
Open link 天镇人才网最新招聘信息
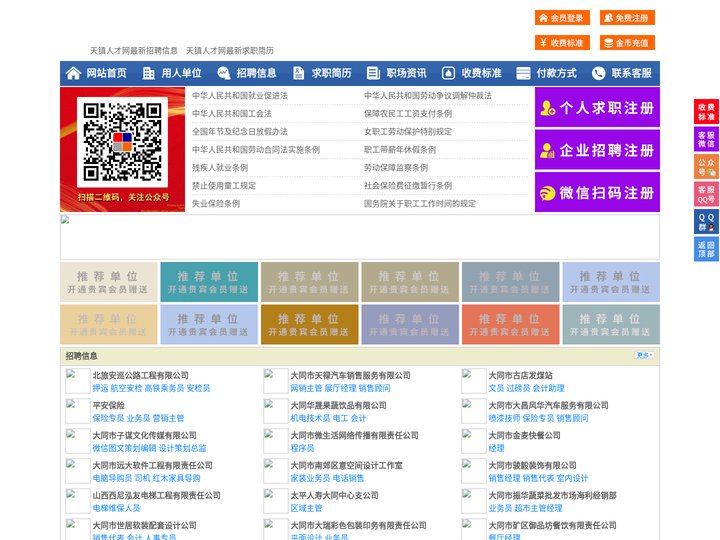coord(134,51)
